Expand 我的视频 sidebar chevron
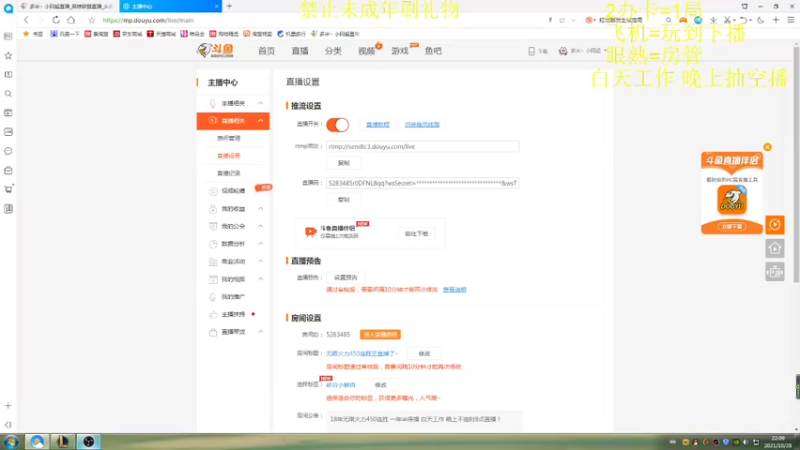This screenshot has width=800, height=450. click(x=261, y=279)
